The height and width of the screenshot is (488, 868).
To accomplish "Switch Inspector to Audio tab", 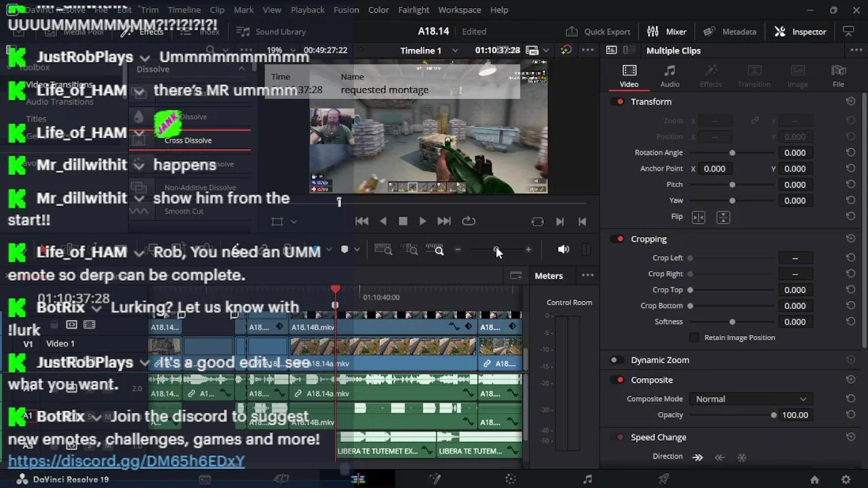I will 670,75.
